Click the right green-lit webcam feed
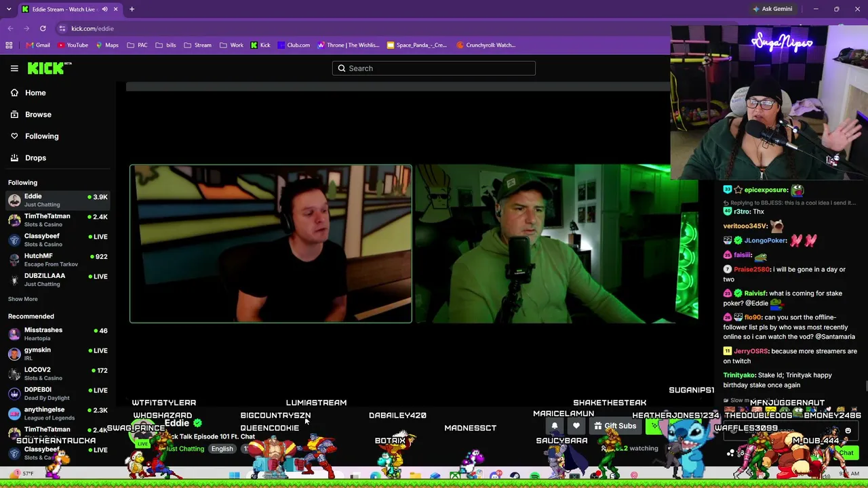The image size is (868, 488). point(556,244)
